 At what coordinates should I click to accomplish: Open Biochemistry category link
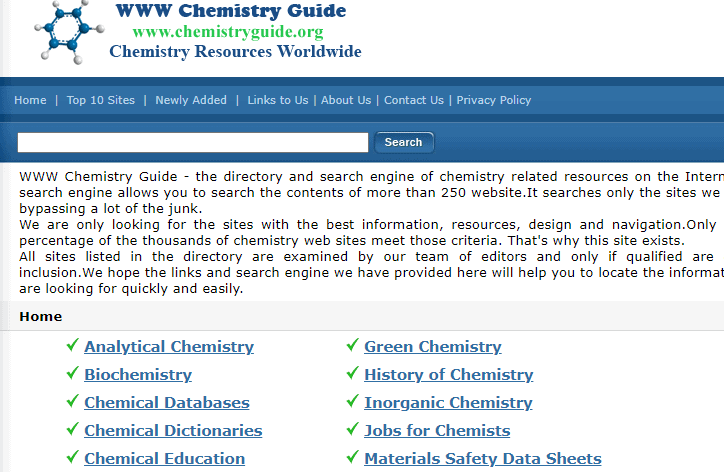click(138, 375)
